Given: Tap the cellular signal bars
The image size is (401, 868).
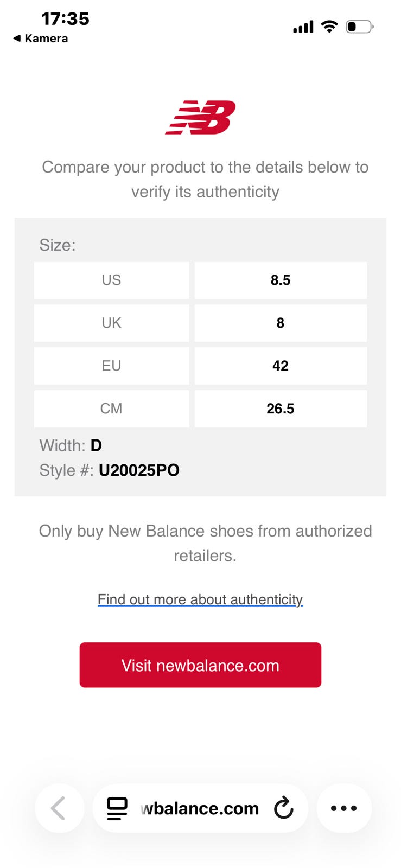Looking at the screenshot, I should point(303,27).
